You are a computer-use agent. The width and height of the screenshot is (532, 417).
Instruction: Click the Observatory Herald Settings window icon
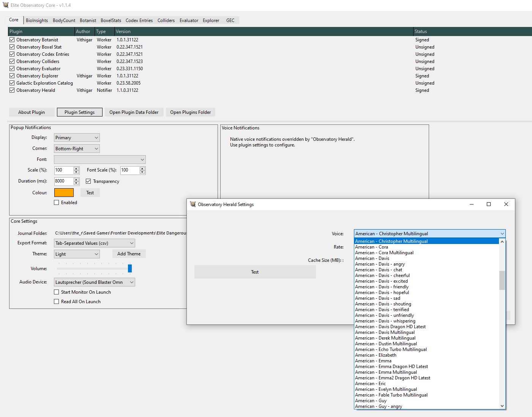193,204
